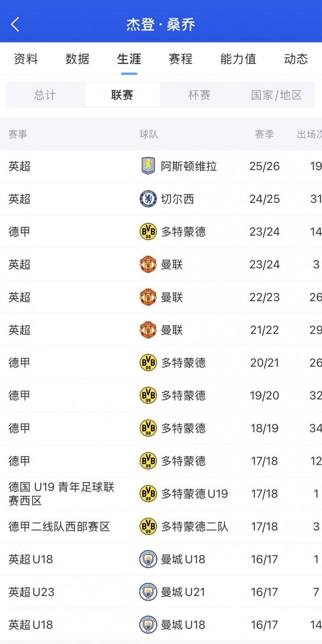Select the 总计 filter segment
Viewport: 322px width, 644px height.
[x=45, y=95]
